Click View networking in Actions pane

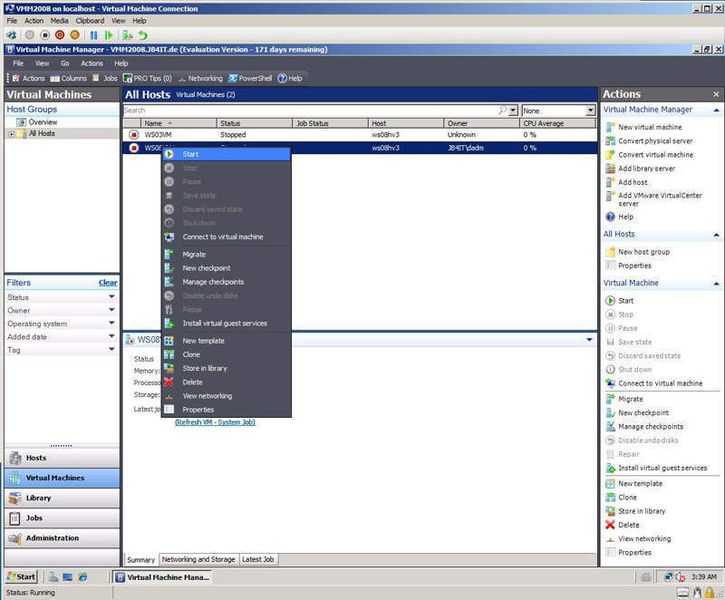click(645, 539)
